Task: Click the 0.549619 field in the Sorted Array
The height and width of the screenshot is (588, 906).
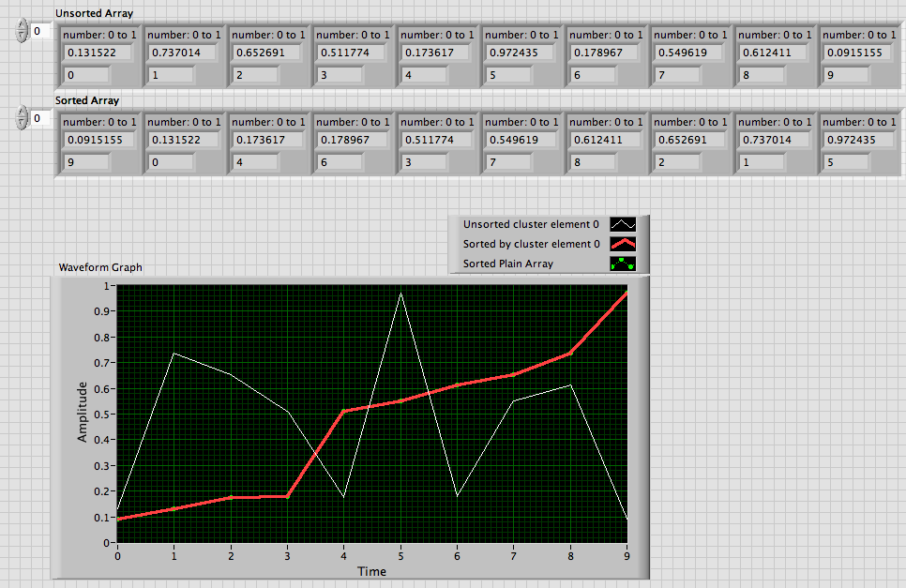Action: (x=520, y=140)
